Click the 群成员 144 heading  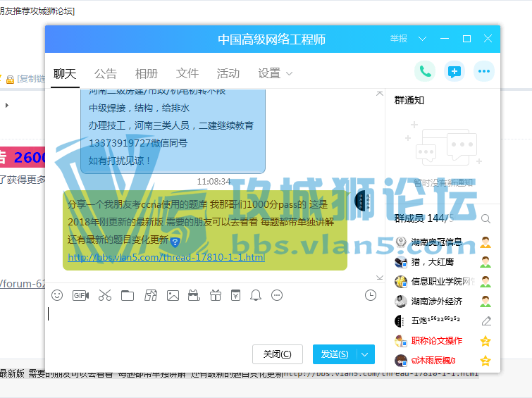pyautogui.click(x=423, y=218)
